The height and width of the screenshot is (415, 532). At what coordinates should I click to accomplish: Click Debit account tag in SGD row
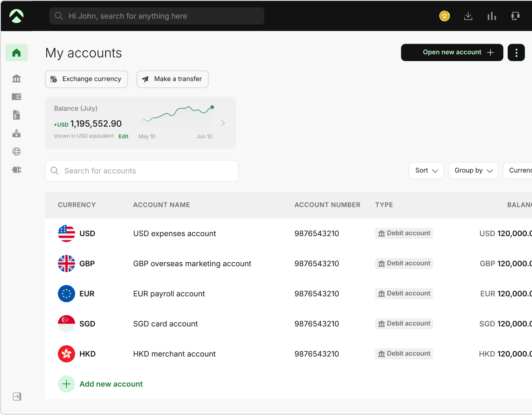(404, 323)
